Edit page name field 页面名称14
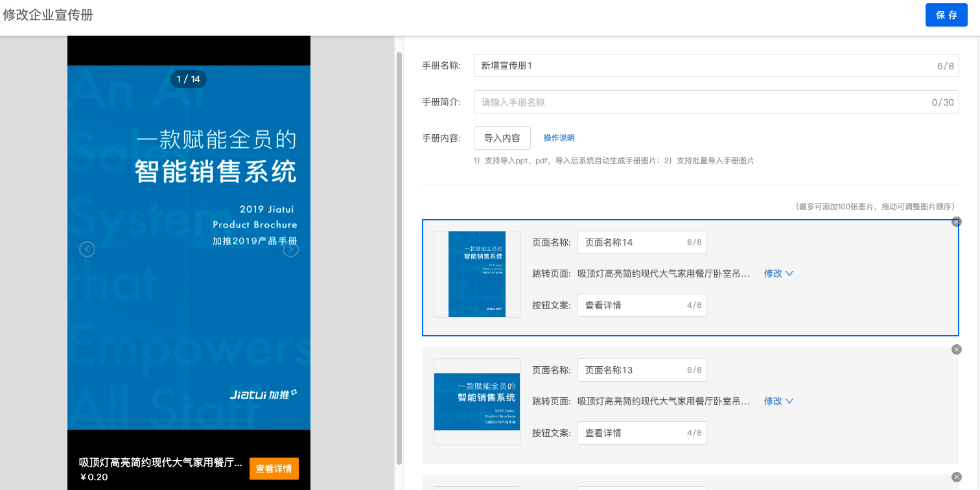980x490 pixels. pyautogui.click(x=642, y=242)
